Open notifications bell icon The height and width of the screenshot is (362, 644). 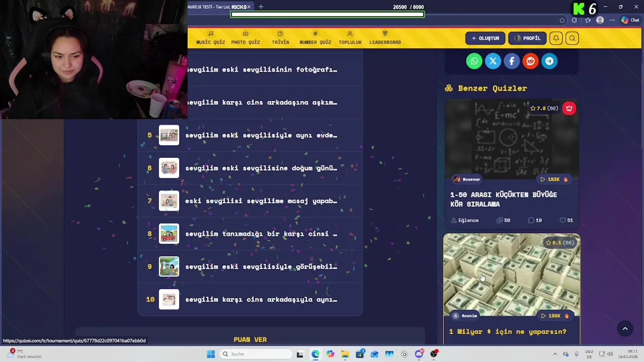(x=556, y=38)
